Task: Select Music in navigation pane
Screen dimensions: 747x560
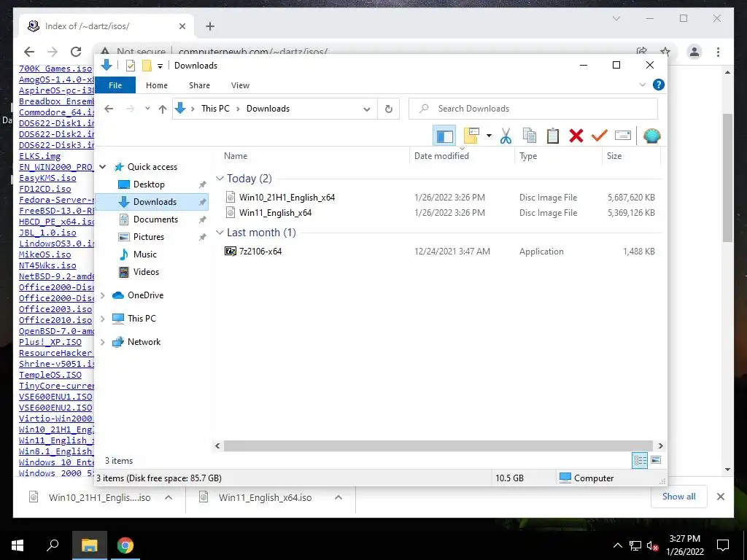Action: coord(145,254)
